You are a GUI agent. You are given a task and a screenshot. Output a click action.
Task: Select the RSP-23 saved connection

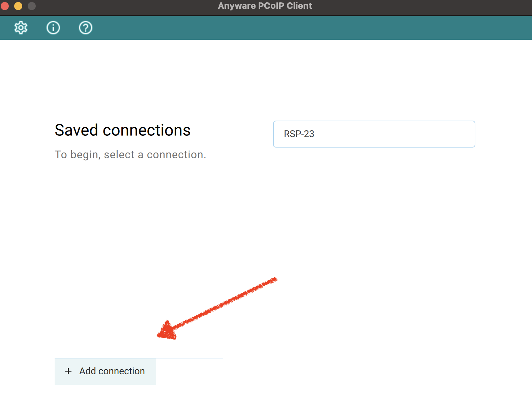pyautogui.click(x=374, y=134)
